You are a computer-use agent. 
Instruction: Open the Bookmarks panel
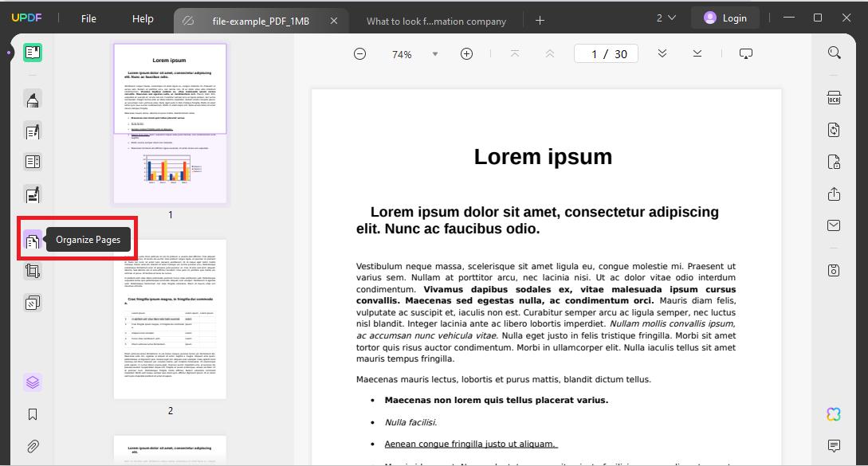click(33, 415)
